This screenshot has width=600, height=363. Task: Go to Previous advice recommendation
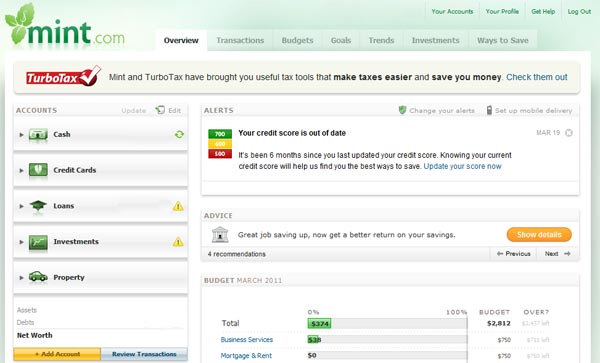point(513,254)
